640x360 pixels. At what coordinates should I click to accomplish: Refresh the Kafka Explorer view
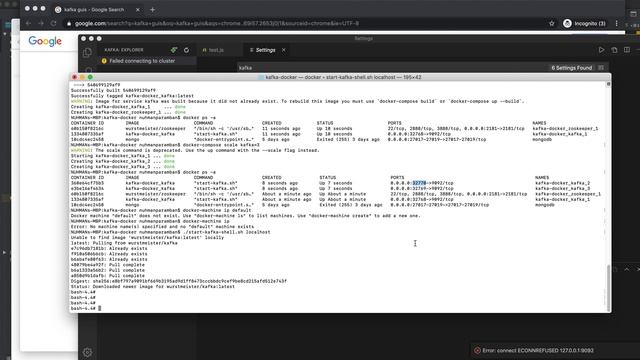187,50
